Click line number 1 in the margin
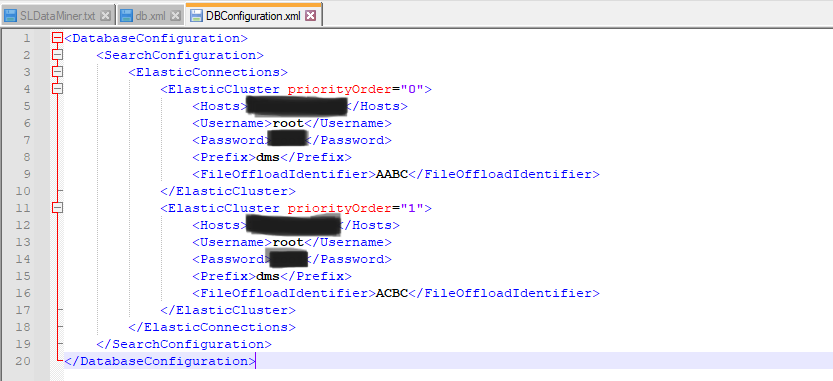Image resolution: width=833 pixels, height=381 pixels. point(27,38)
